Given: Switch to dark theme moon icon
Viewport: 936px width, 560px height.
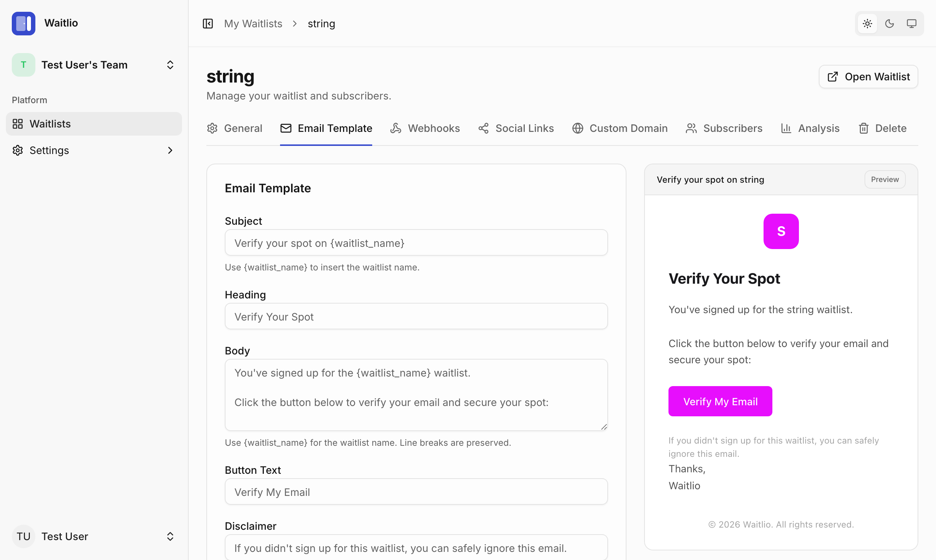Looking at the screenshot, I should coord(890,24).
